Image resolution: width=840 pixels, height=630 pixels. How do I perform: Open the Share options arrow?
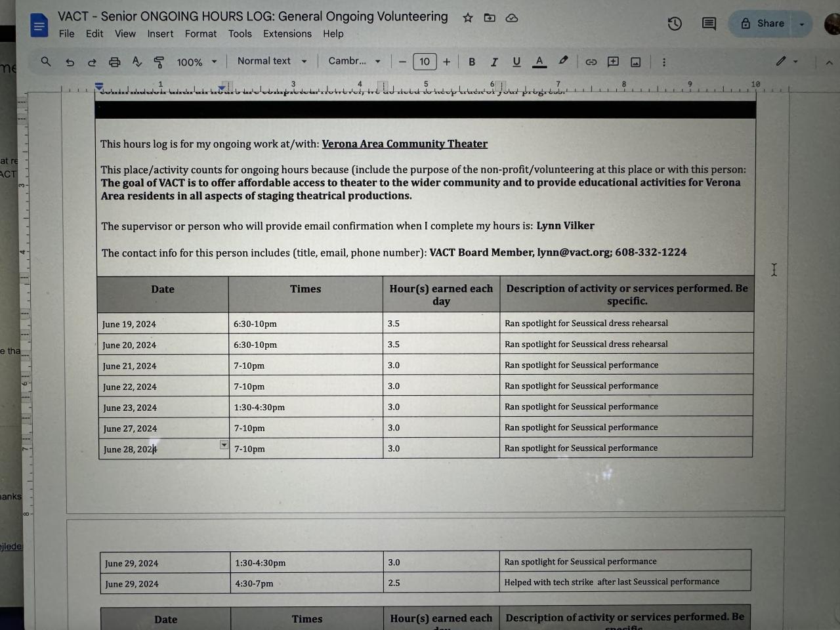click(x=802, y=24)
